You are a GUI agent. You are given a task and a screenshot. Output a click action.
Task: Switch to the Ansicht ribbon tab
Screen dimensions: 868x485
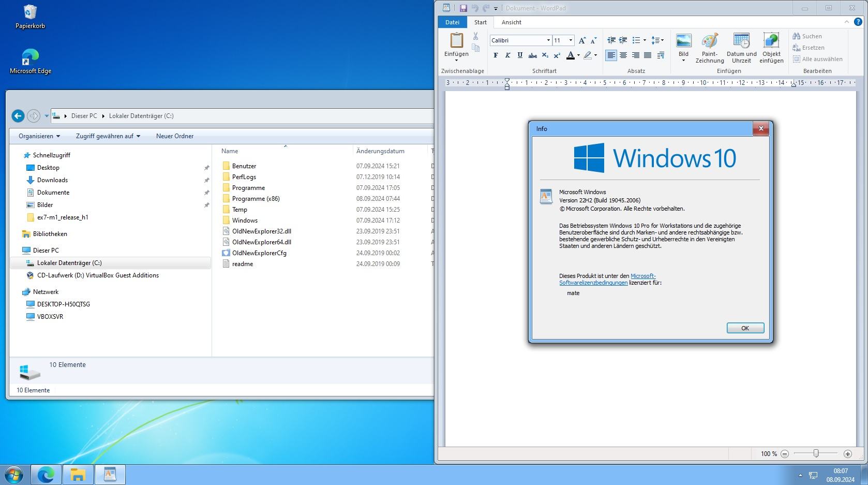[511, 22]
